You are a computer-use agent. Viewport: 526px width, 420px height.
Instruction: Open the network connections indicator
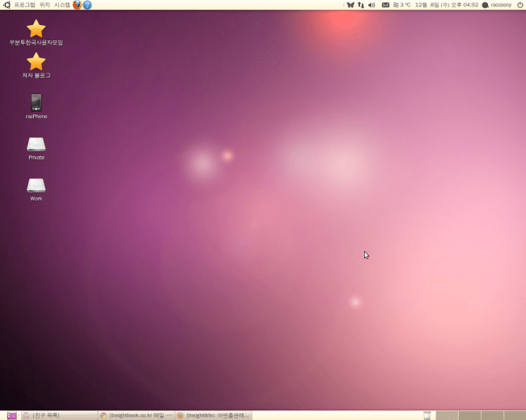(x=360, y=5)
